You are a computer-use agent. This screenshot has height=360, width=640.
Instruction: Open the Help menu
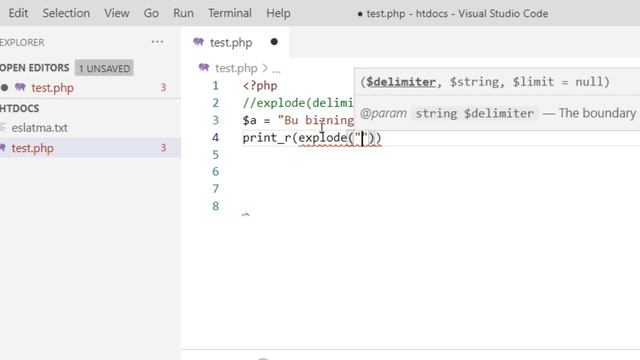(x=278, y=13)
